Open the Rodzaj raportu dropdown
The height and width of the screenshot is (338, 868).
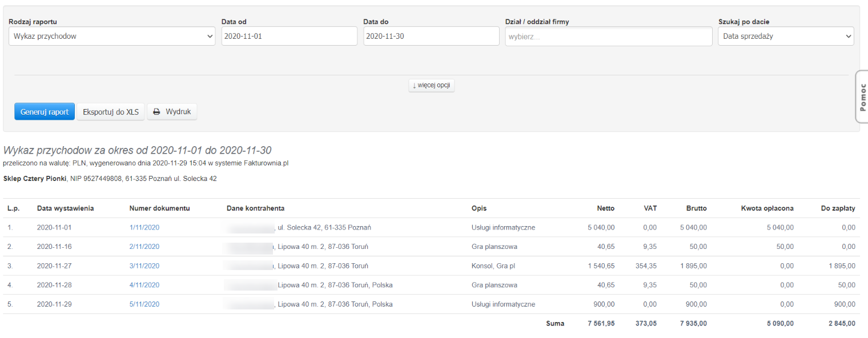tap(112, 36)
